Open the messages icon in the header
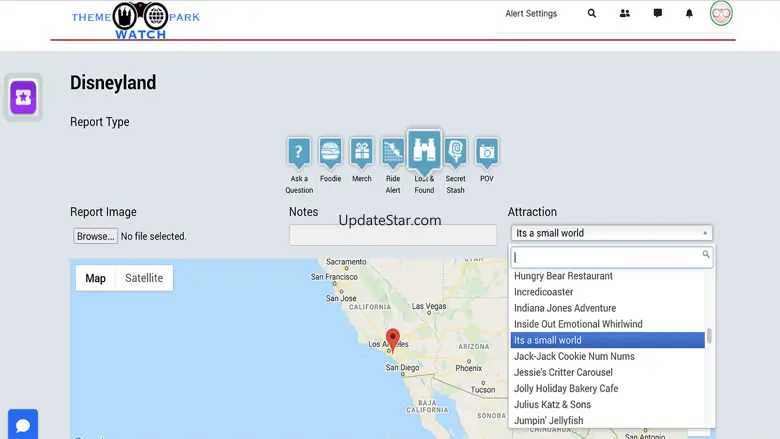The width and height of the screenshot is (780, 439). coord(658,13)
